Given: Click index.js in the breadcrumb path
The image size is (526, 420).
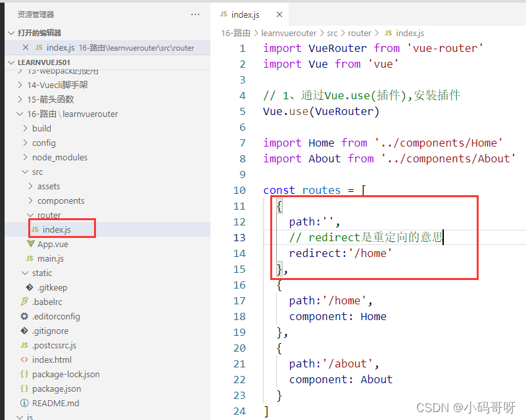Looking at the screenshot, I should click(410, 34).
